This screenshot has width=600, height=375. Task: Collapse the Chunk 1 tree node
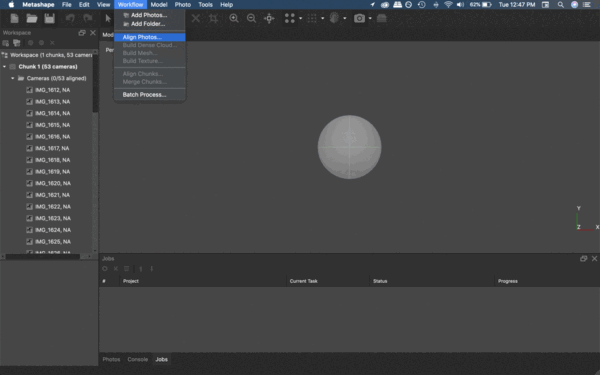[x=5, y=67]
